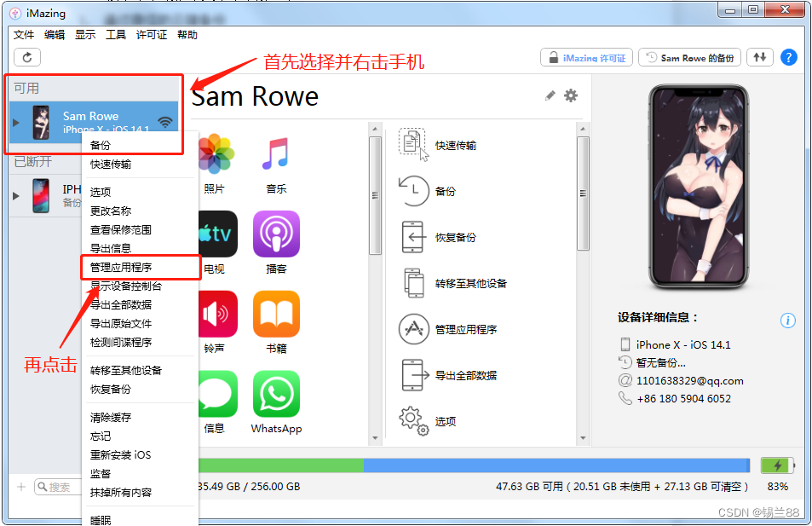Viewport: 812px width, 526px height.
Task: Open the 工具 menu
Action: coord(116,35)
